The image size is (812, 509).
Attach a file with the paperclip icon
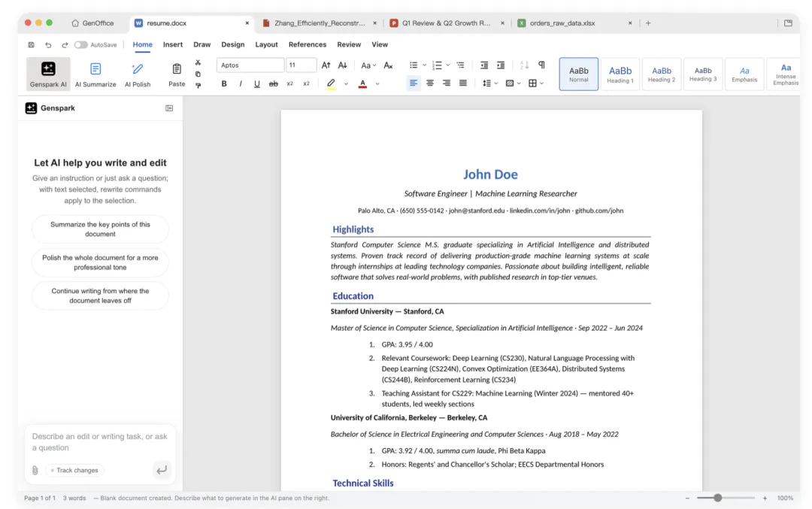tap(35, 470)
